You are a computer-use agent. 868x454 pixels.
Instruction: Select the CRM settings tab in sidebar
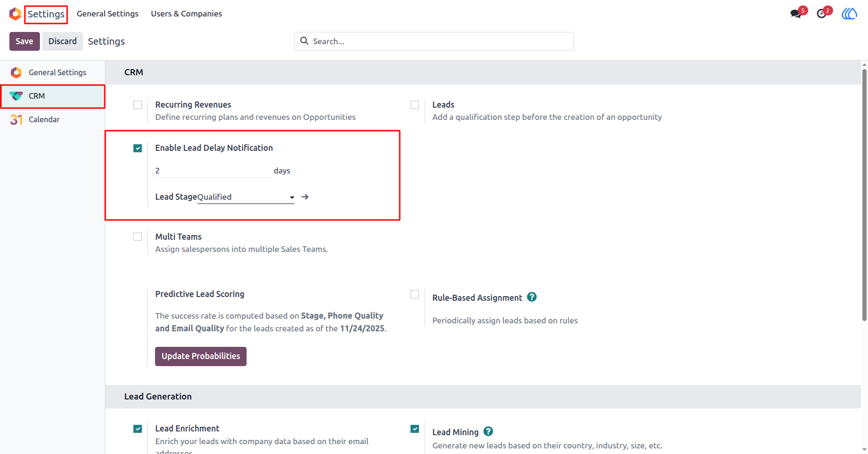[53, 96]
